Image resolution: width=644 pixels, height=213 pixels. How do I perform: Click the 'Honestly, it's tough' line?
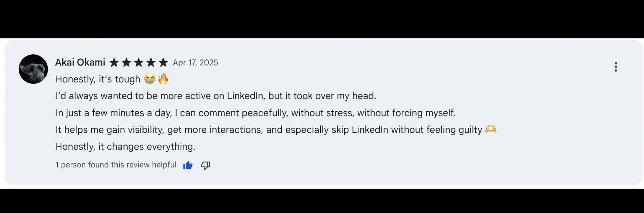[98, 79]
